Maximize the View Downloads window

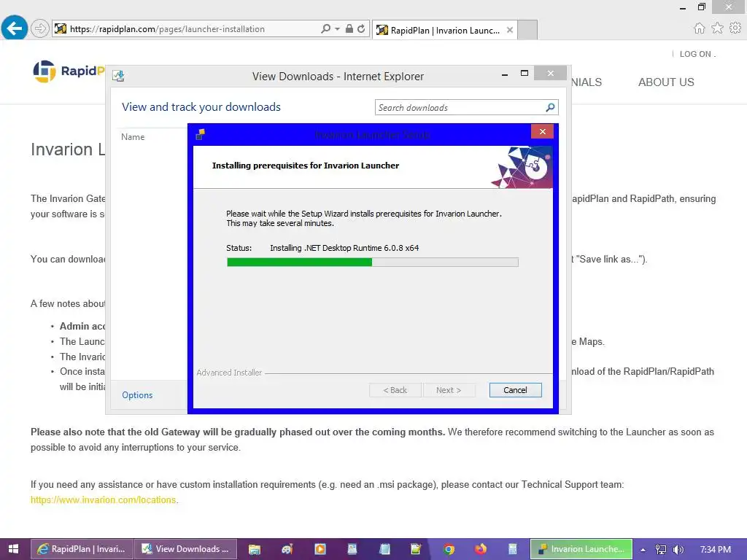525,74
